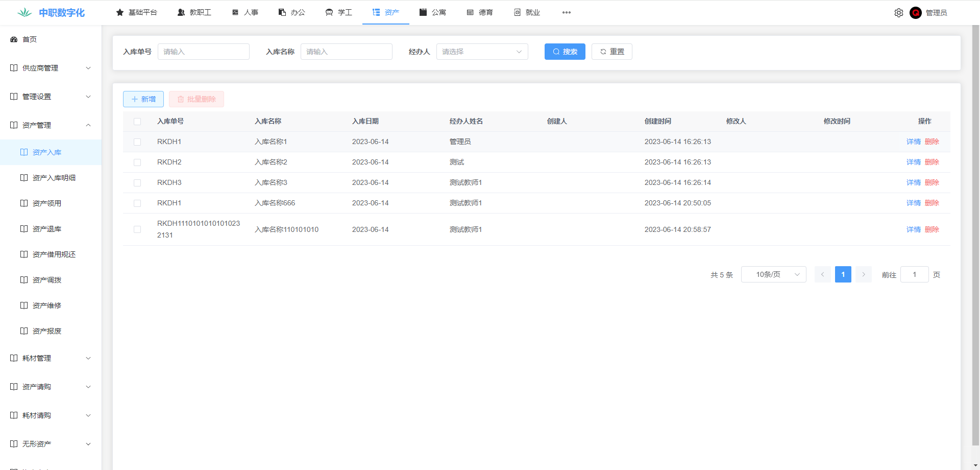980x470 pixels.
Task: Open the 经办人 dropdown
Action: click(x=482, y=52)
